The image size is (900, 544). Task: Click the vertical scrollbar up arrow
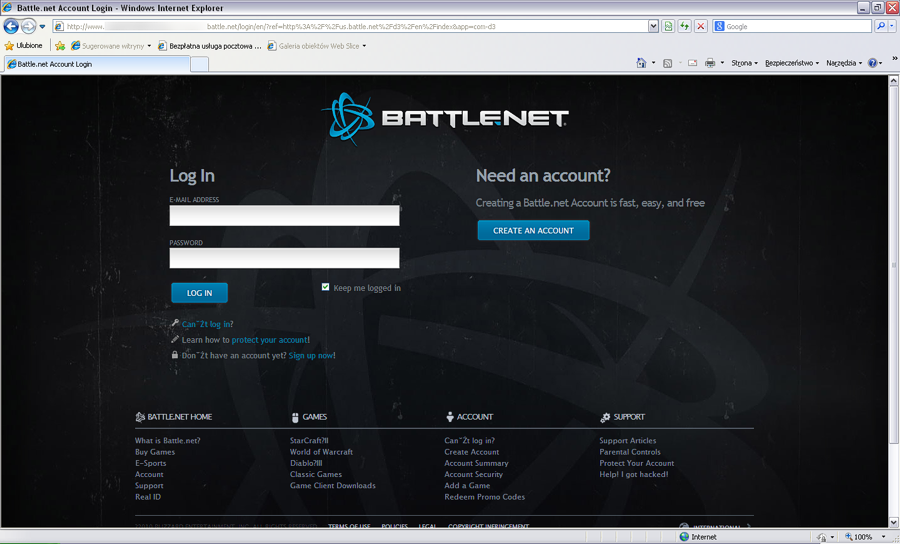tap(894, 81)
